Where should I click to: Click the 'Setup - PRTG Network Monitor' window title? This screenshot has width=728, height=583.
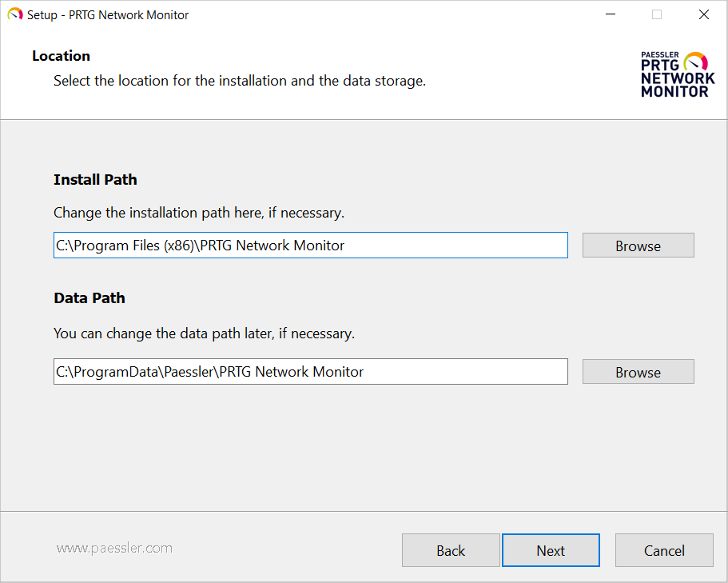108,14
